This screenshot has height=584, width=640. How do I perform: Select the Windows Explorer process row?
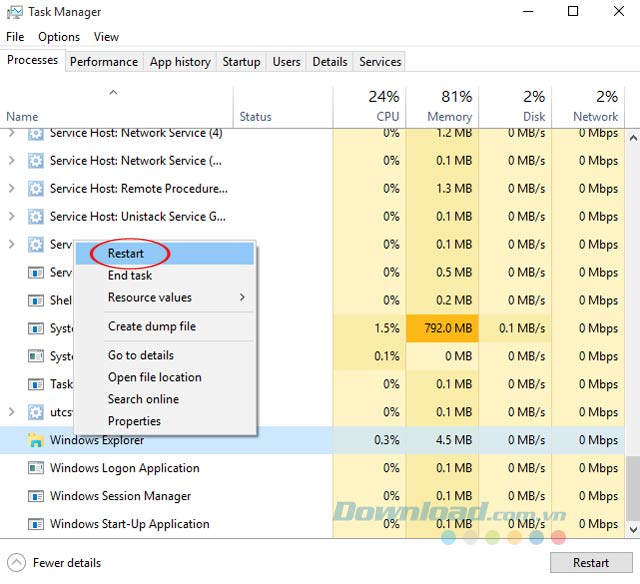click(312, 440)
